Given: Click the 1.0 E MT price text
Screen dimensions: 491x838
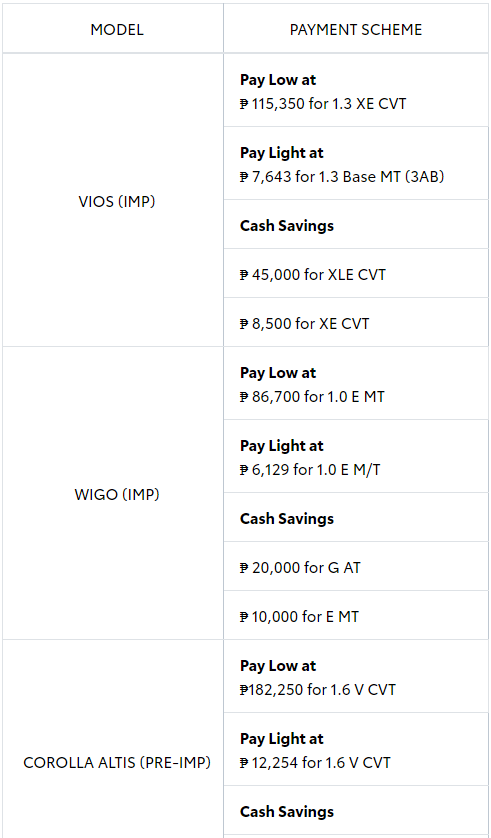Looking at the screenshot, I should 312,397.
